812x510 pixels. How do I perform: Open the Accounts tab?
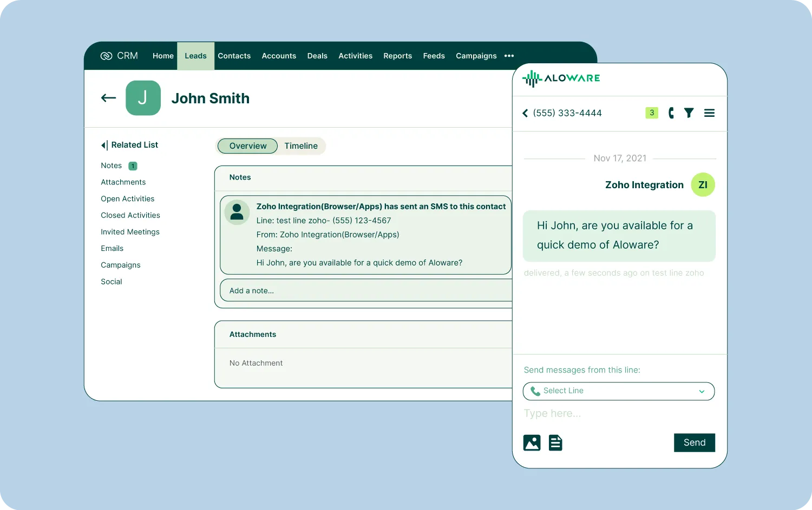(x=279, y=56)
